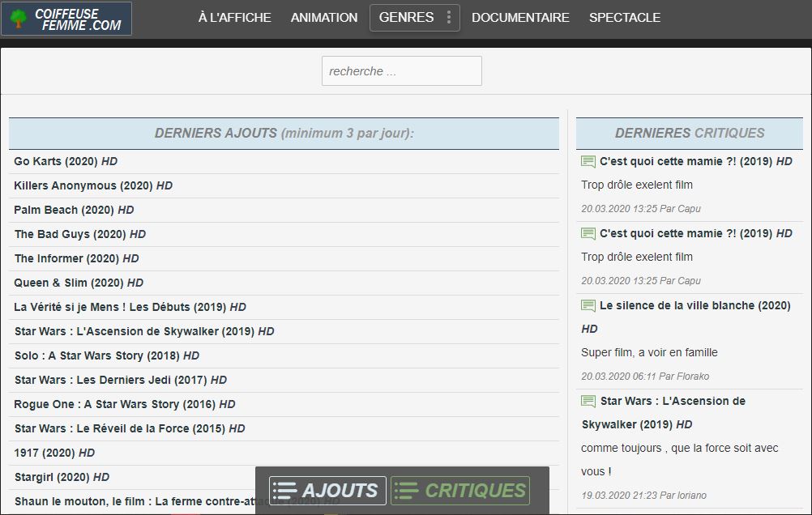
Task: Switch to the AJOUTS view
Action: point(328,491)
